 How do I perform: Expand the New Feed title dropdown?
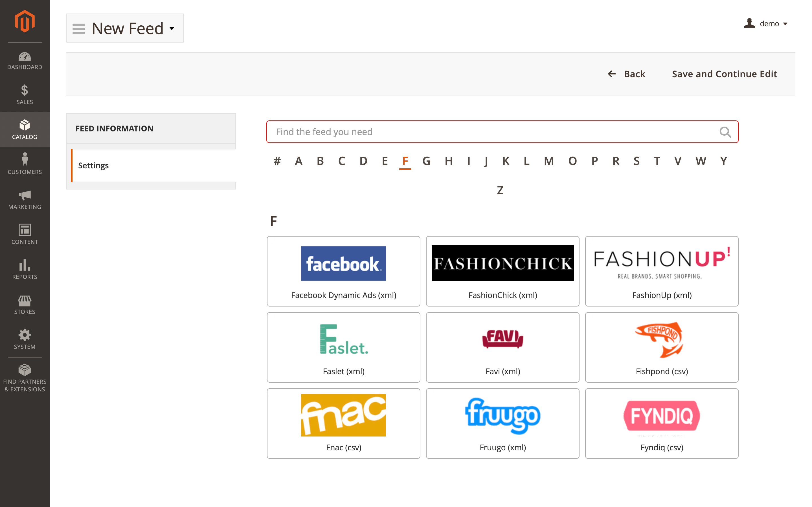[172, 28]
